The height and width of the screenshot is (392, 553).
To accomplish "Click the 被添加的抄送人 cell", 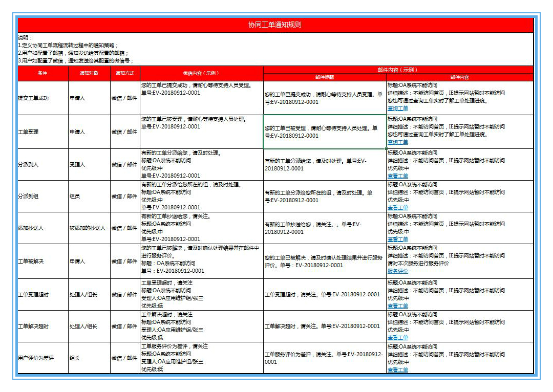I will (x=88, y=228).
